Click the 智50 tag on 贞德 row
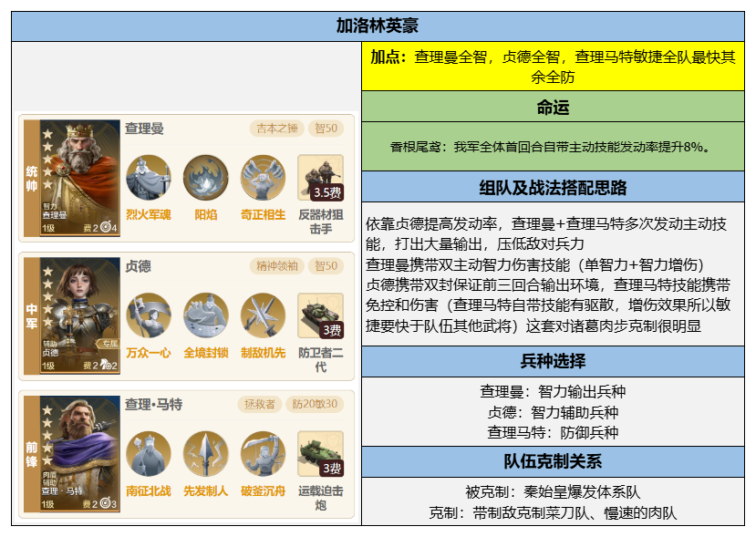756x537 pixels. click(326, 266)
